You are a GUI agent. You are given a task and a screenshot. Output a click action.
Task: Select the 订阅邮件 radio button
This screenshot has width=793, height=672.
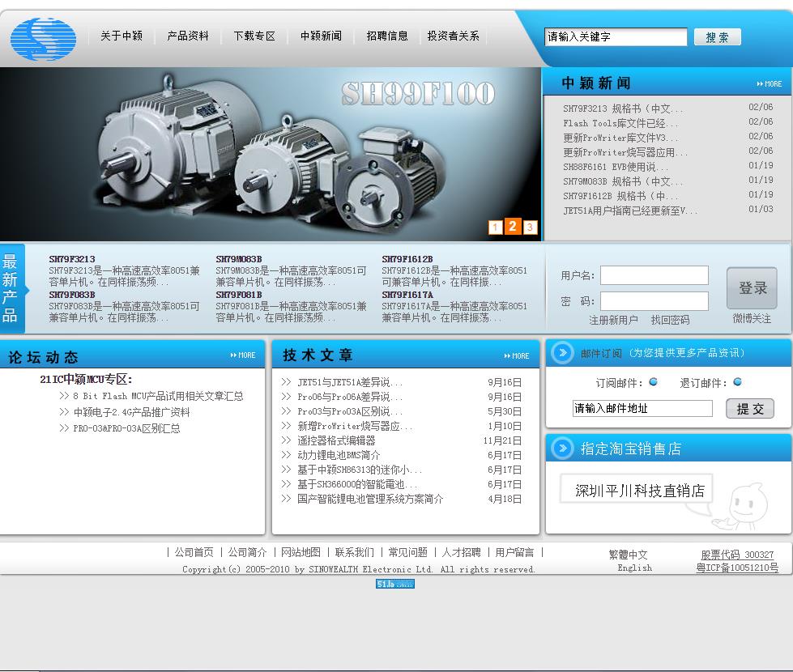(654, 382)
